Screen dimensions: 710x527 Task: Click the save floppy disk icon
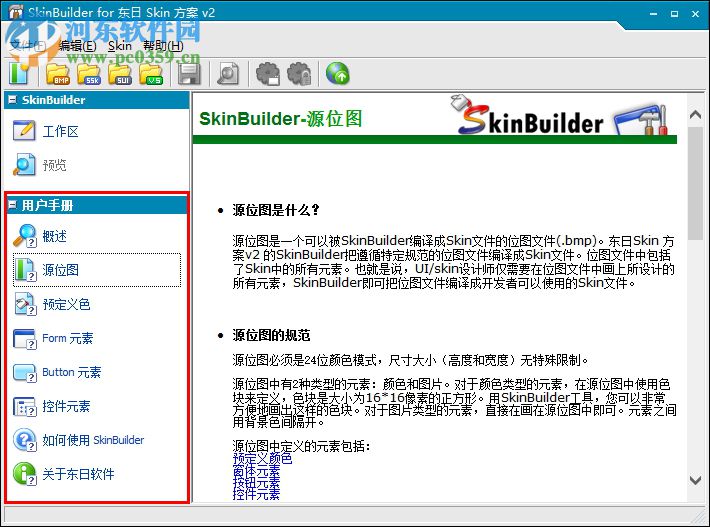click(189, 74)
